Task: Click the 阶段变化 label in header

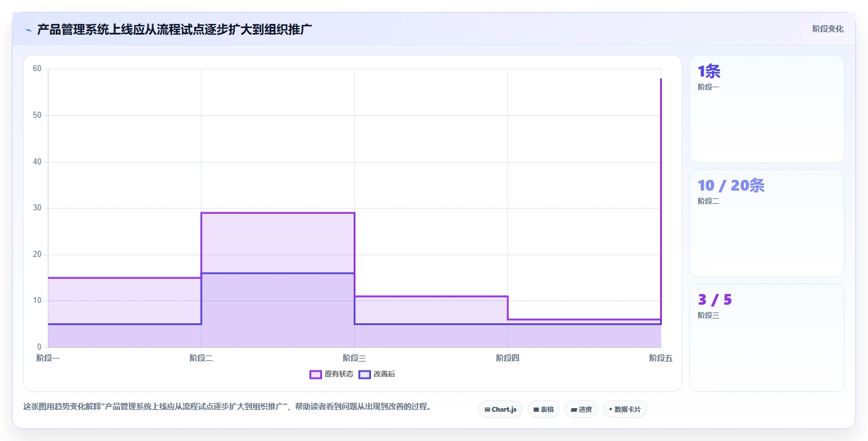Action: click(828, 29)
